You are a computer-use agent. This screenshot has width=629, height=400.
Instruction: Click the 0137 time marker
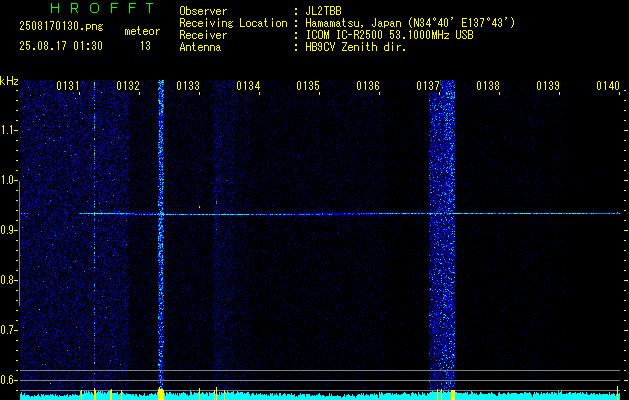[428, 86]
